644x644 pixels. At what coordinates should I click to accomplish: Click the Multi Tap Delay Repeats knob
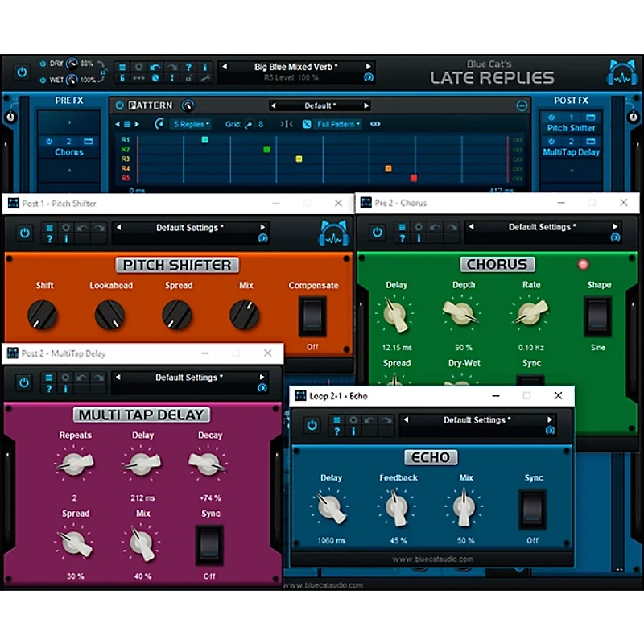coord(75,464)
